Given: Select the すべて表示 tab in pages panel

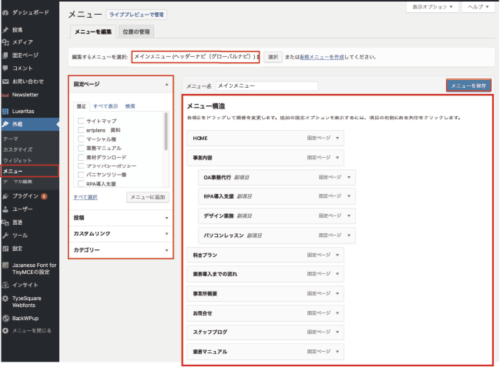Looking at the screenshot, I should tap(106, 106).
